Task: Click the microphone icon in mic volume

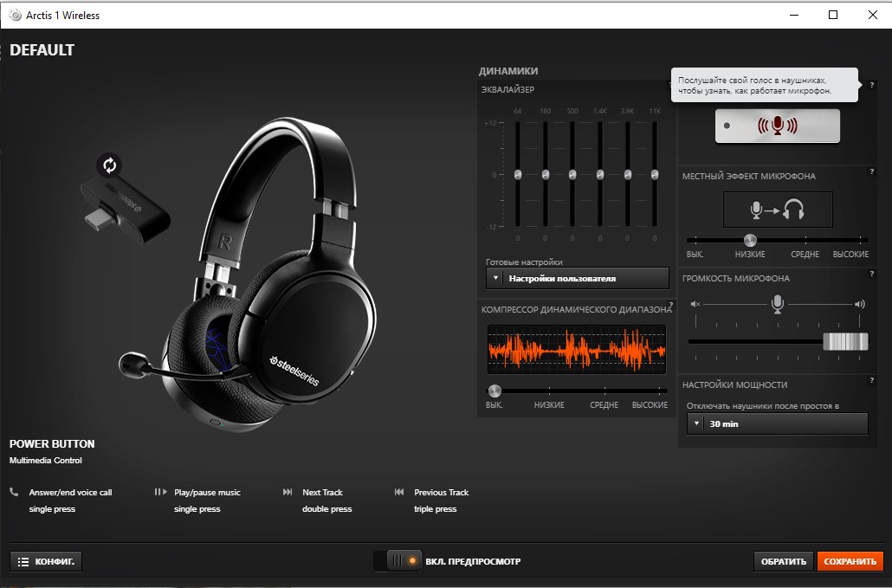Action: 778,304
